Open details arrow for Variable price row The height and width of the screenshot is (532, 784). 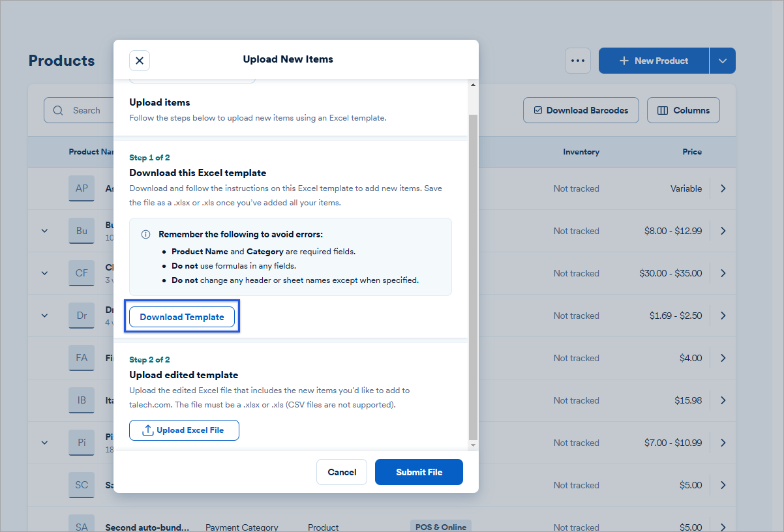click(723, 188)
